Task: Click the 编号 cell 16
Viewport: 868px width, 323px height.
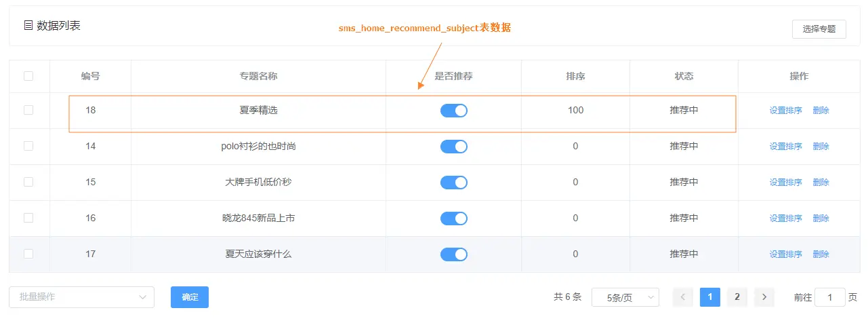Action: point(90,218)
